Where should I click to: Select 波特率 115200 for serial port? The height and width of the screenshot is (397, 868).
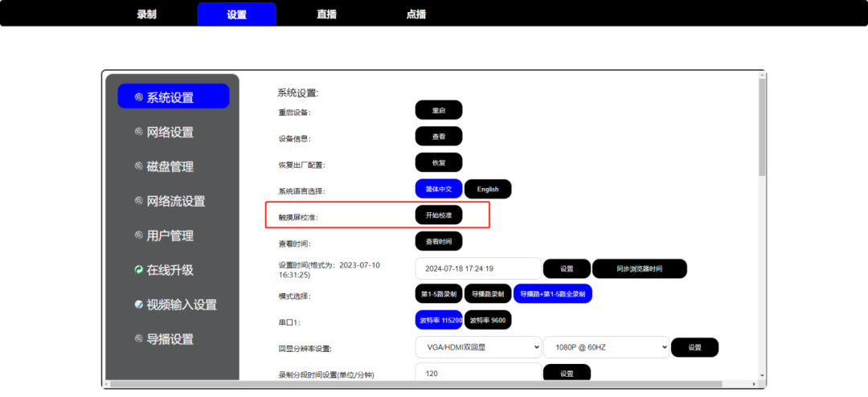(439, 320)
